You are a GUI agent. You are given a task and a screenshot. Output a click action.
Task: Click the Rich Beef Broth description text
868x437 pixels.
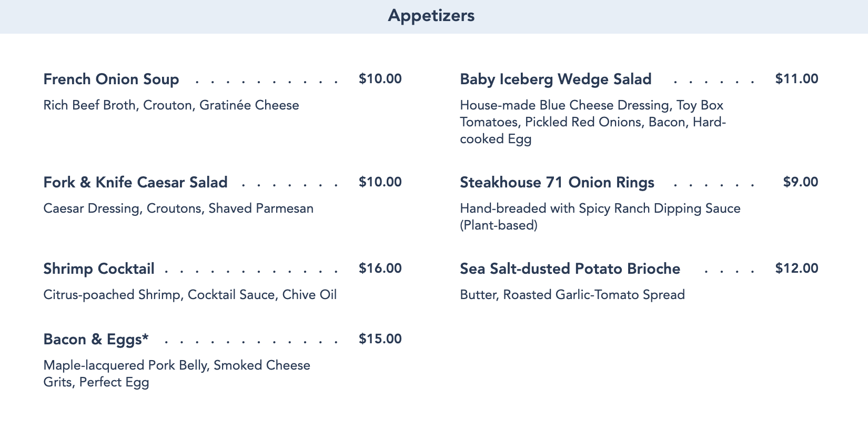[x=171, y=105]
